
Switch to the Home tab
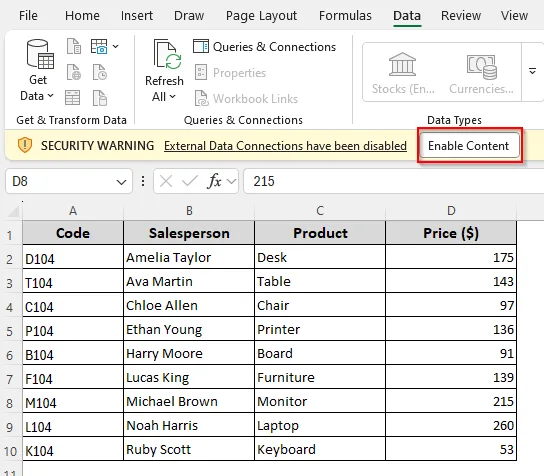pos(82,16)
